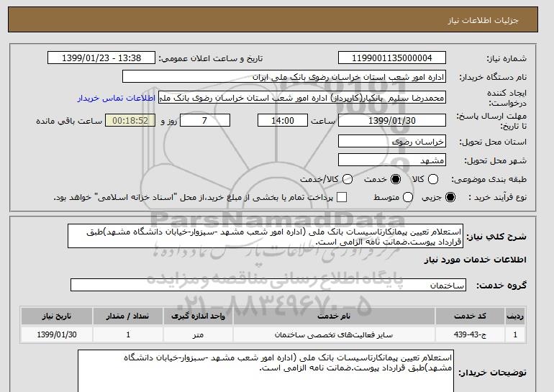Select the کالا/خدمت radio button
Viewport: 554px width, 392px height.
pyautogui.click(x=348, y=179)
